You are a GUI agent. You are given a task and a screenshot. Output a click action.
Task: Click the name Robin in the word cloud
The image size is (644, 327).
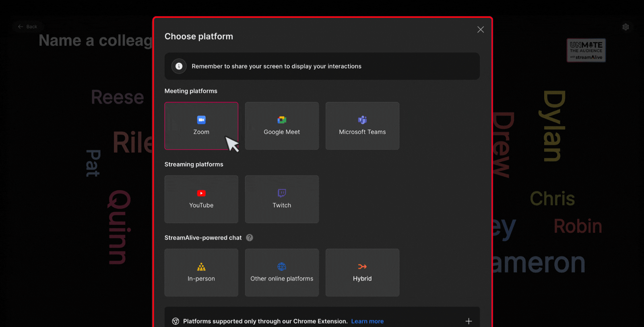[x=578, y=226]
